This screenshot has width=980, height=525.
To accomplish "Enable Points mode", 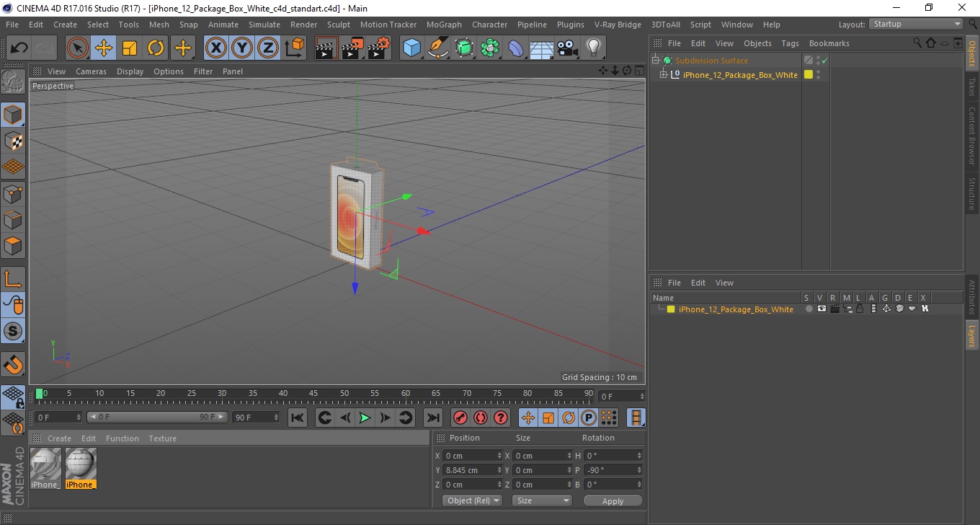I will (13, 193).
